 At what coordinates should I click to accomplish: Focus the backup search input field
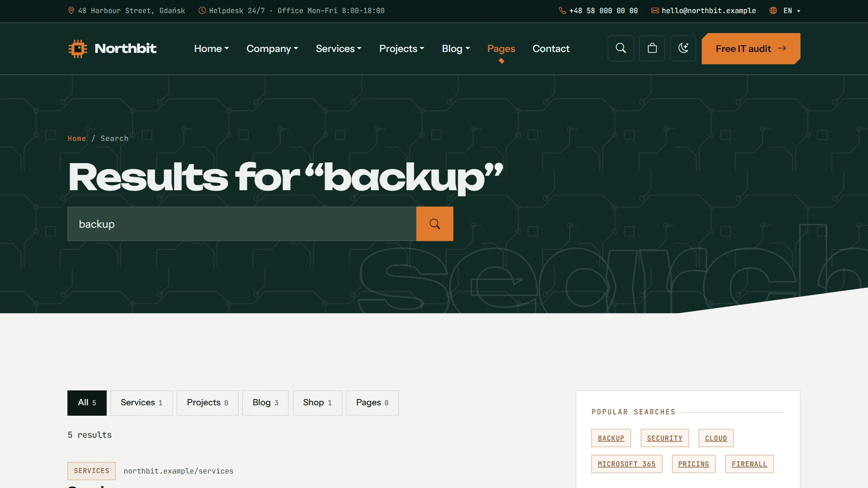[242, 224]
